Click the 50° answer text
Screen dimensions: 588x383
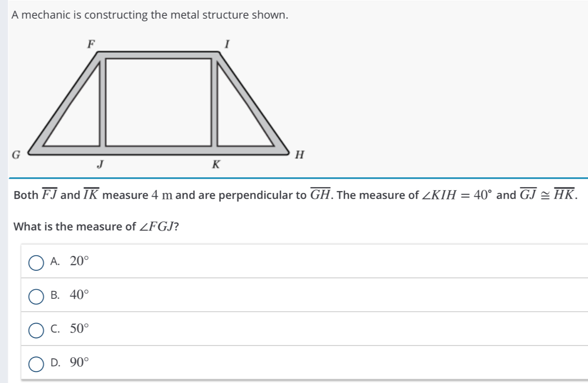79,329
